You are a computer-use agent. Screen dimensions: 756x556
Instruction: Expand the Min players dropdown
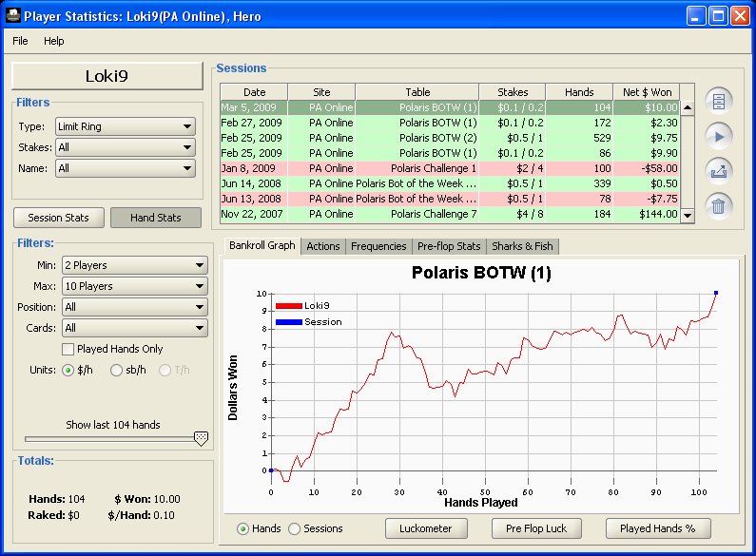134,265
